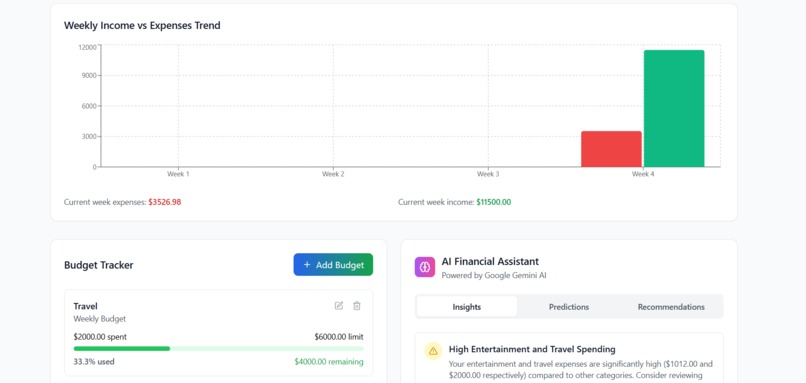Open the Recommendations tab
The image size is (806, 383).
[x=671, y=307]
